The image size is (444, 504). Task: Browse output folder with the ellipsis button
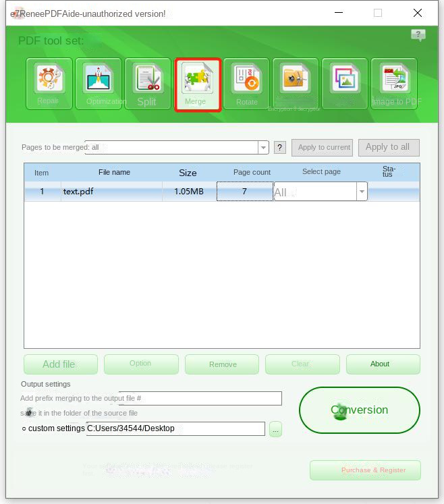coord(275,429)
